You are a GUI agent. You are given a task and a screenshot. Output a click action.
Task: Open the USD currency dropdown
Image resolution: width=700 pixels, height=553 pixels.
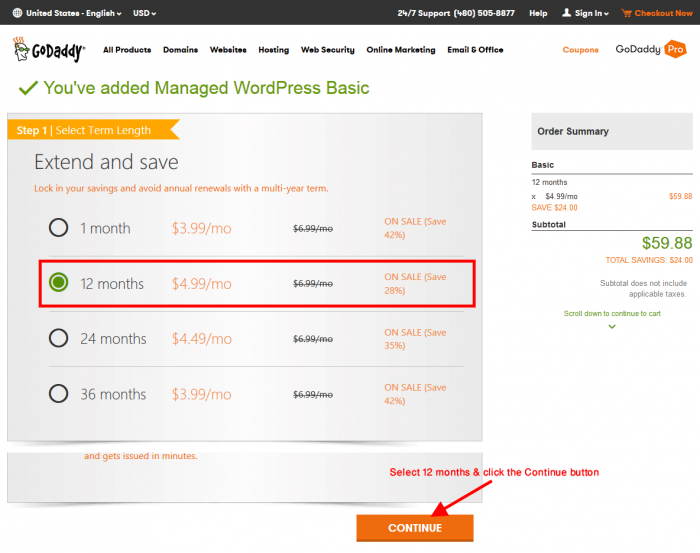click(145, 13)
